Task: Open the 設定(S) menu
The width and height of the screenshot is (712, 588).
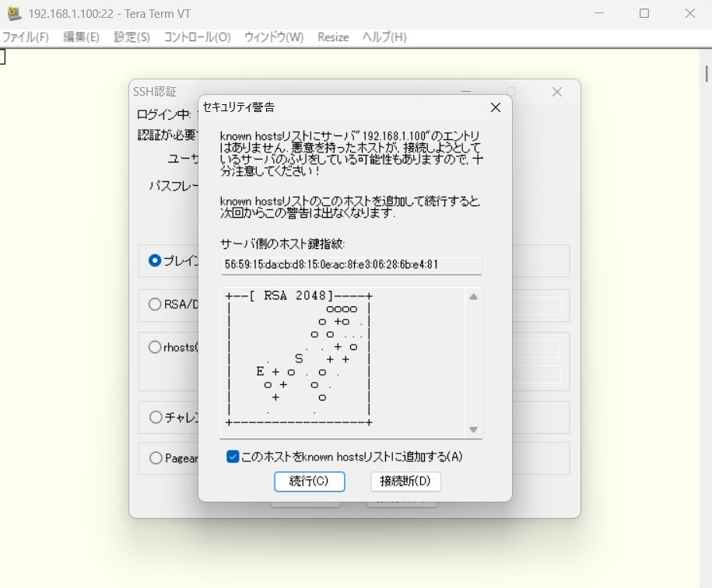Action: click(x=132, y=37)
